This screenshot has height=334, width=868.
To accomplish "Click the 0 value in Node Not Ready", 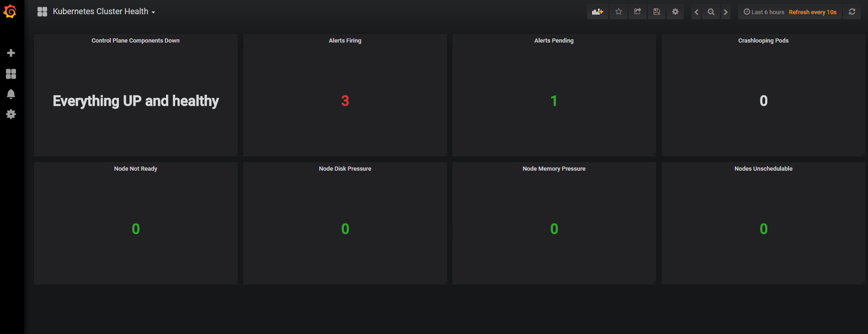I will tap(136, 229).
